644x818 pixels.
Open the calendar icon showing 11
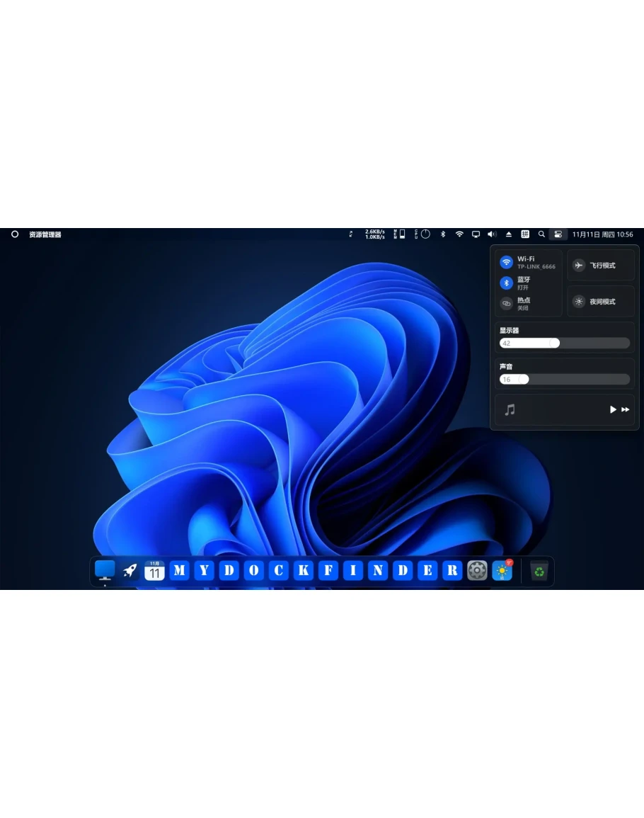point(154,571)
